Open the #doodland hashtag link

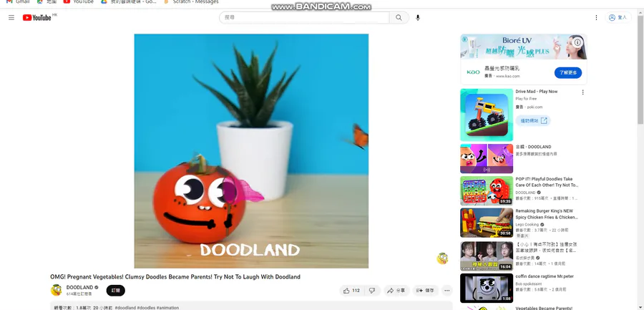click(x=125, y=308)
